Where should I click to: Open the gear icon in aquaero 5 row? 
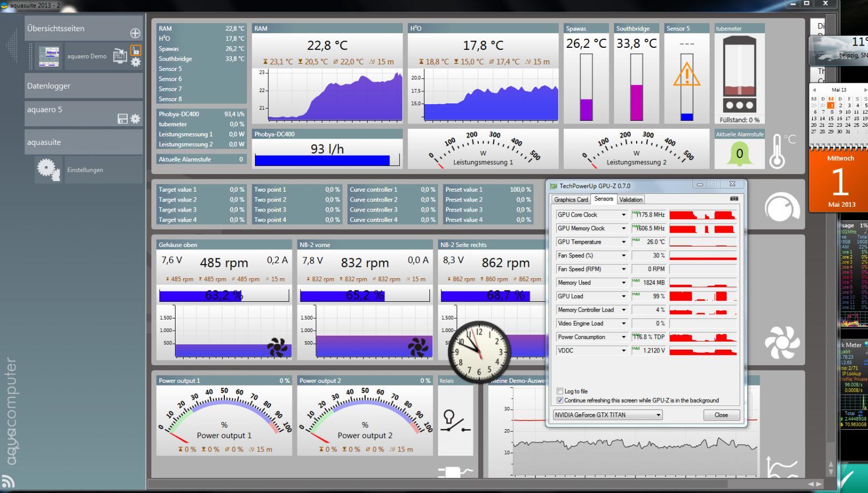(135, 119)
